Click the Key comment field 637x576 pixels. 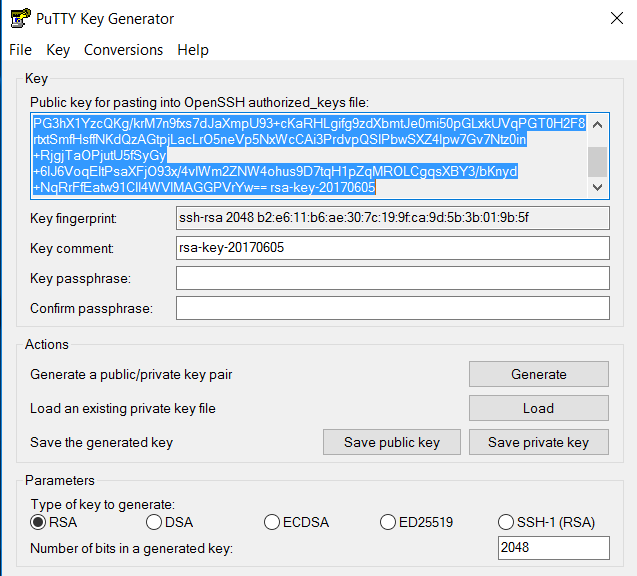tap(392, 248)
